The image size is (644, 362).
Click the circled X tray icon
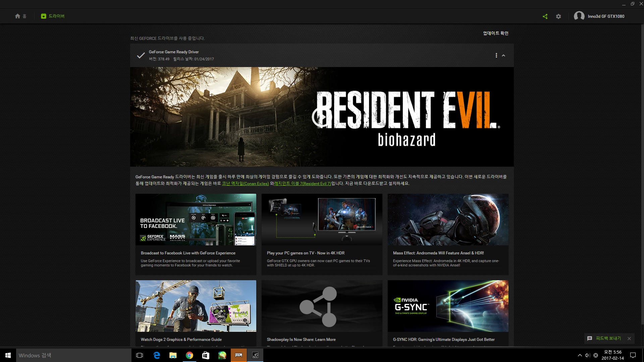pyautogui.click(x=596, y=355)
